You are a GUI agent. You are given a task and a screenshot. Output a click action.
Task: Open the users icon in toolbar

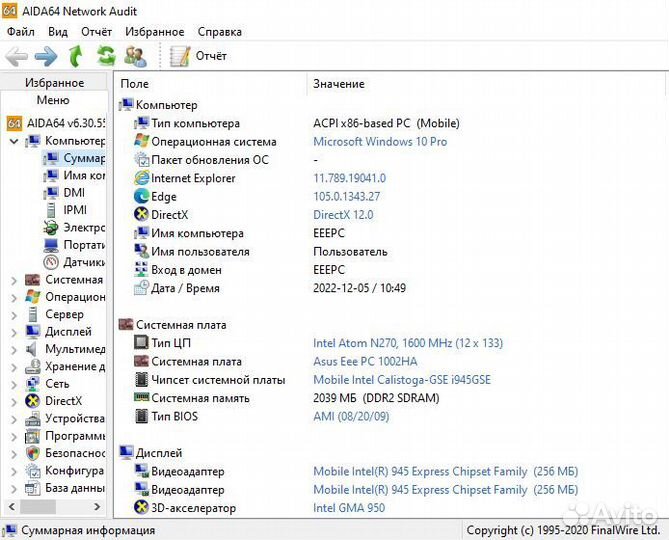(x=135, y=56)
